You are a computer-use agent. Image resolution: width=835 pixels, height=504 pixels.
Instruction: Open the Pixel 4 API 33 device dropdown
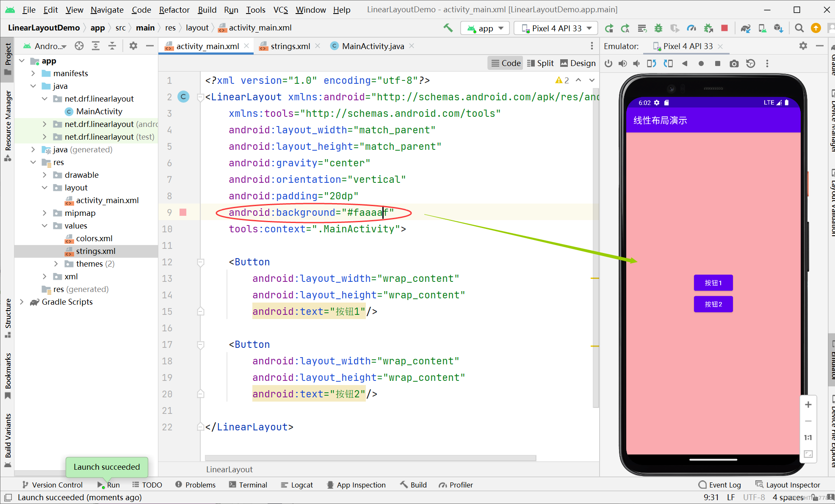point(556,28)
